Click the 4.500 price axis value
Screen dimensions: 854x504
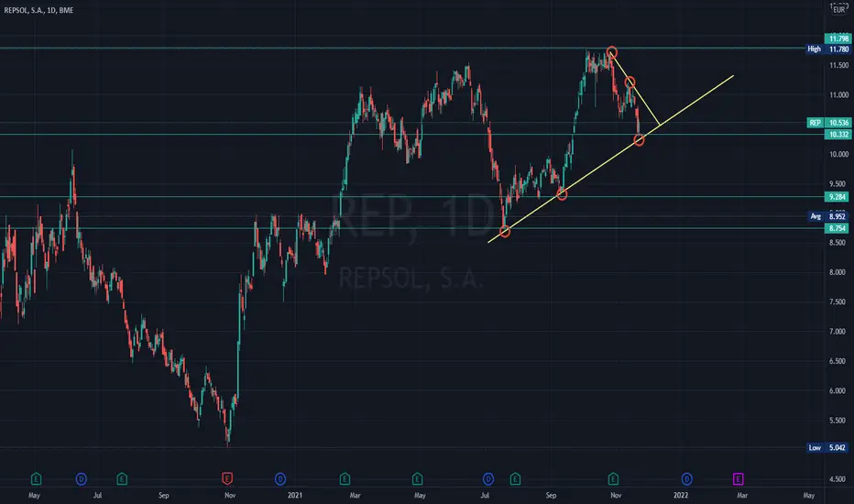click(x=838, y=479)
